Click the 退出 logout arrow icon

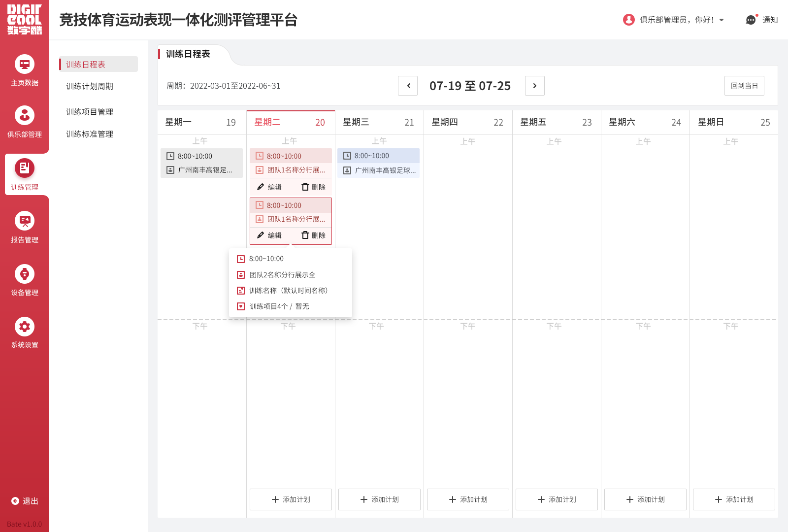[15, 501]
